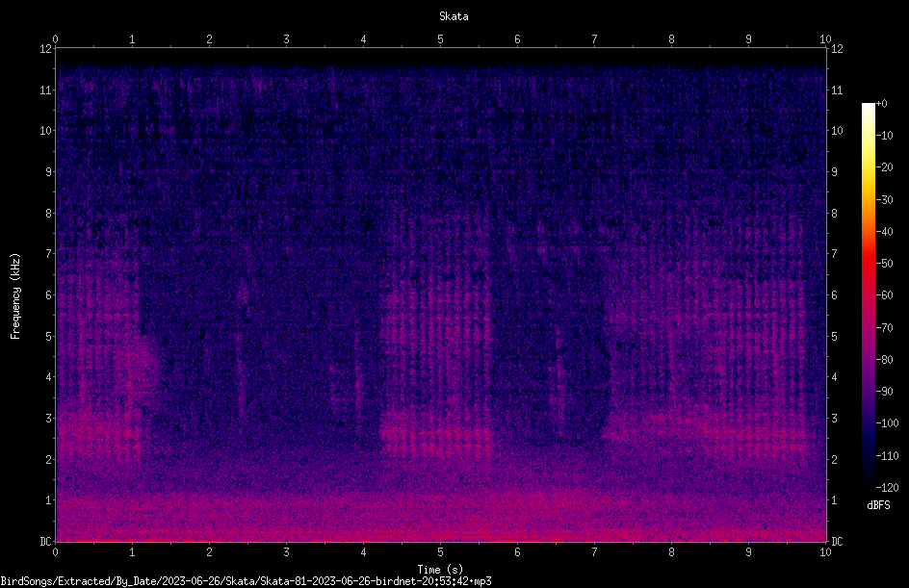Click the "-100" color scale value

(x=888, y=423)
